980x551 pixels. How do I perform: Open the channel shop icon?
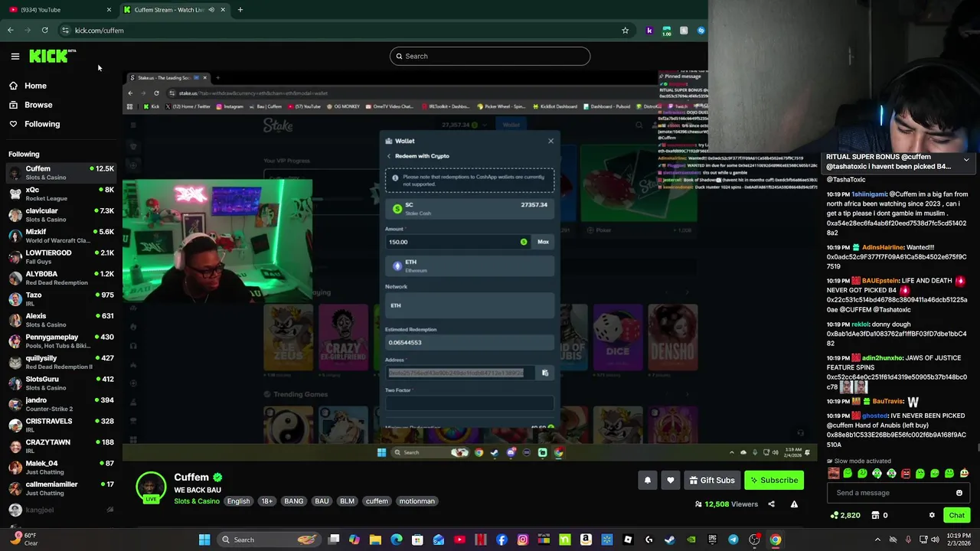click(x=876, y=516)
